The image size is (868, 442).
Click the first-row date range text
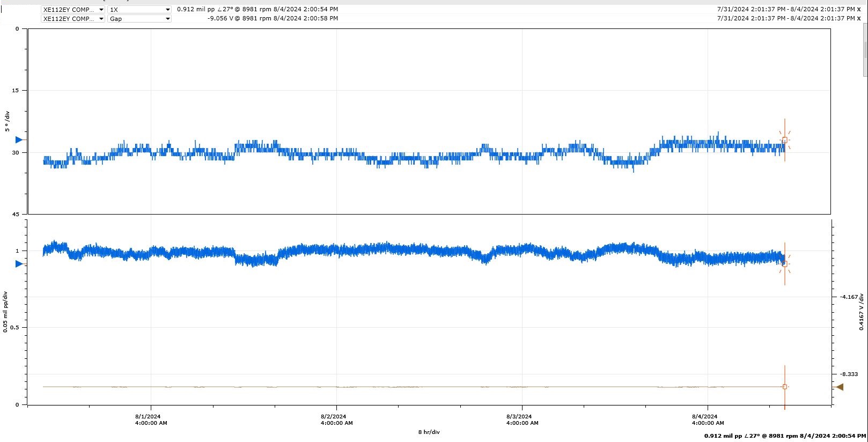(x=786, y=10)
